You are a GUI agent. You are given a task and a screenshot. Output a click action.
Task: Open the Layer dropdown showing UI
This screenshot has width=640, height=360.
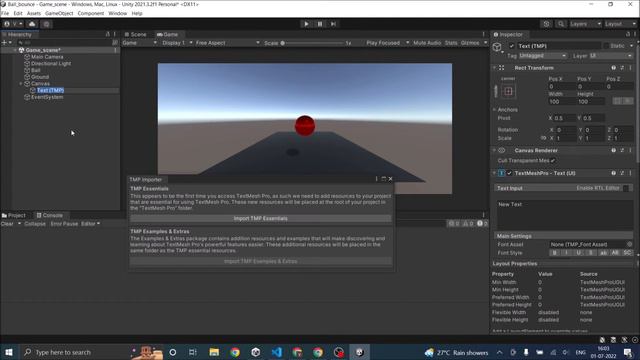(x=611, y=56)
